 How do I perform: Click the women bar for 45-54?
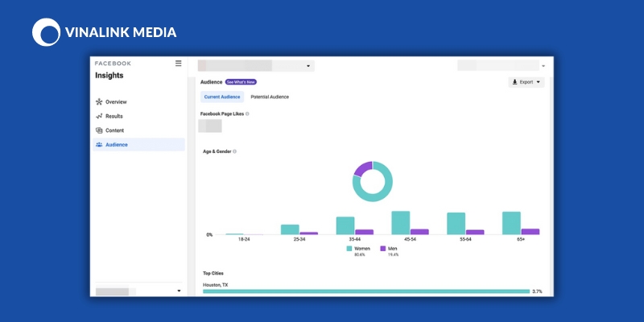(401, 223)
